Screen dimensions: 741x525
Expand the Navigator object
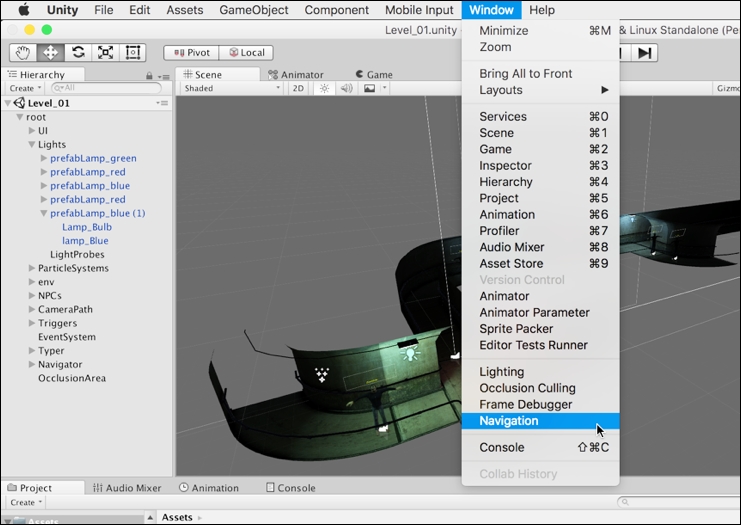click(x=32, y=364)
